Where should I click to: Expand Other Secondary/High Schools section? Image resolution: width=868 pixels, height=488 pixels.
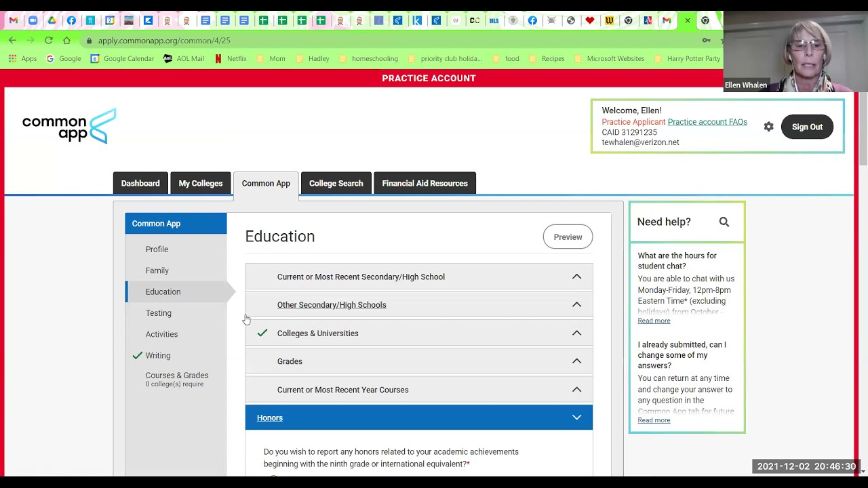click(418, 305)
